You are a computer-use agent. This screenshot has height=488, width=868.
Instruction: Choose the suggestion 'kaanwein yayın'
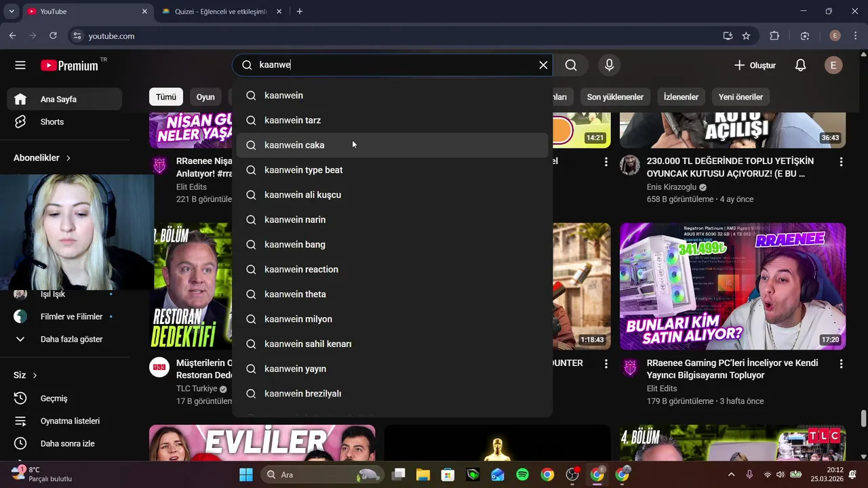(x=392, y=369)
